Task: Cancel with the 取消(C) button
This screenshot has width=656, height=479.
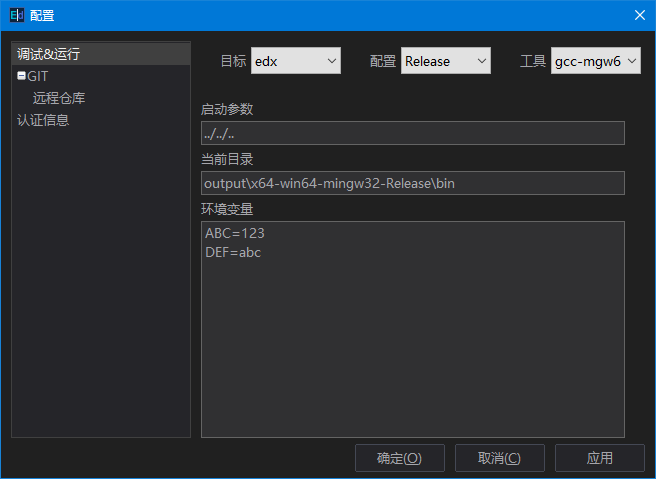Action: click(500, 458)
